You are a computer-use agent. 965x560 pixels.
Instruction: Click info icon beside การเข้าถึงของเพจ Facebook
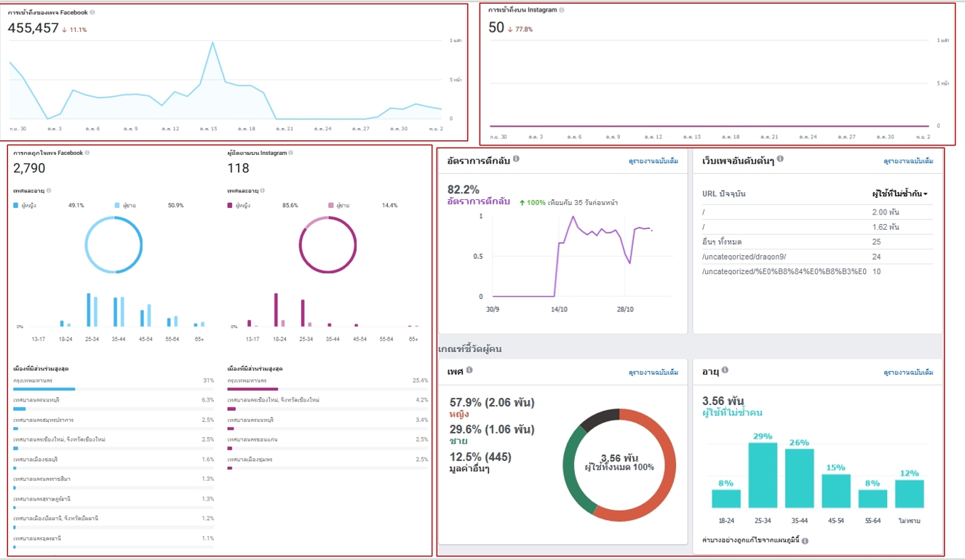92,12
